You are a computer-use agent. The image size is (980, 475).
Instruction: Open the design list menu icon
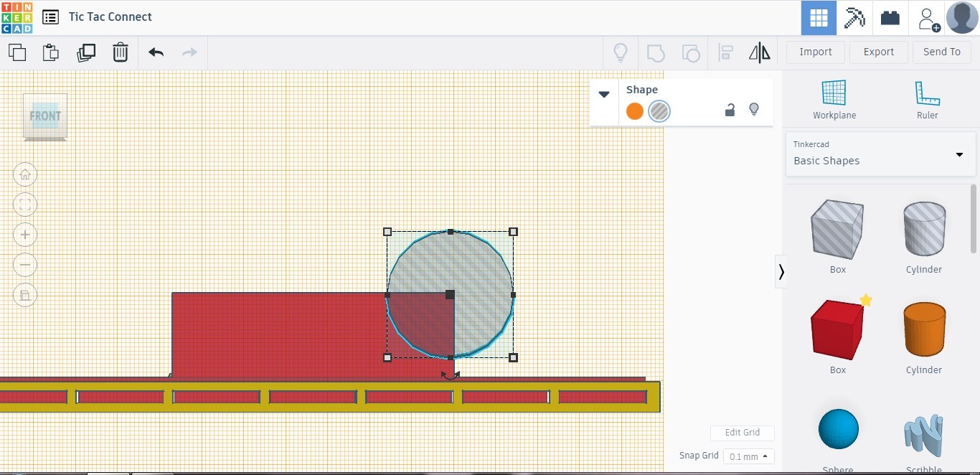click(50, 17)
